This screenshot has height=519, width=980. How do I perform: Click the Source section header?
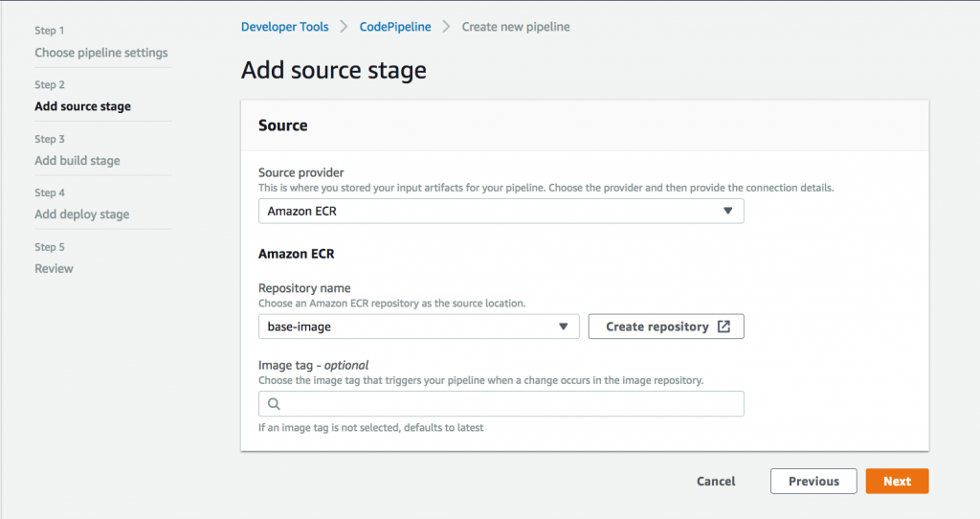coord(282,125)
